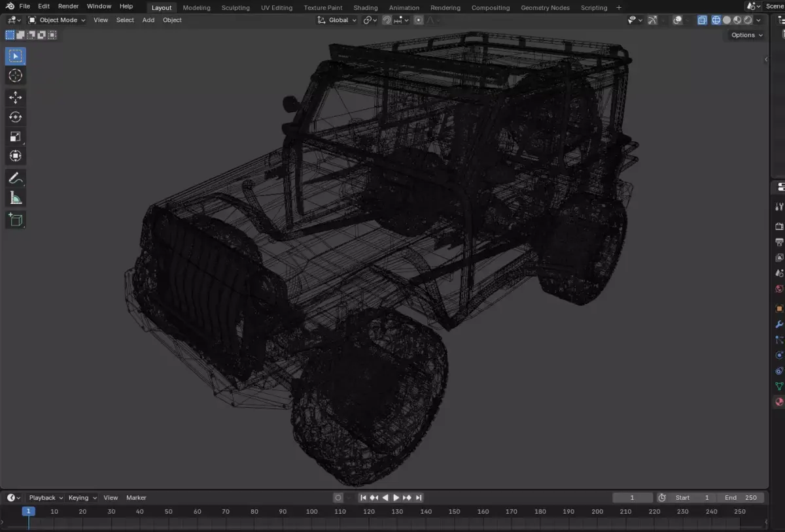Open the Playback dropdown in timeline
The image size is (785, 532).
pyautogui.click(x=45, y=498)
